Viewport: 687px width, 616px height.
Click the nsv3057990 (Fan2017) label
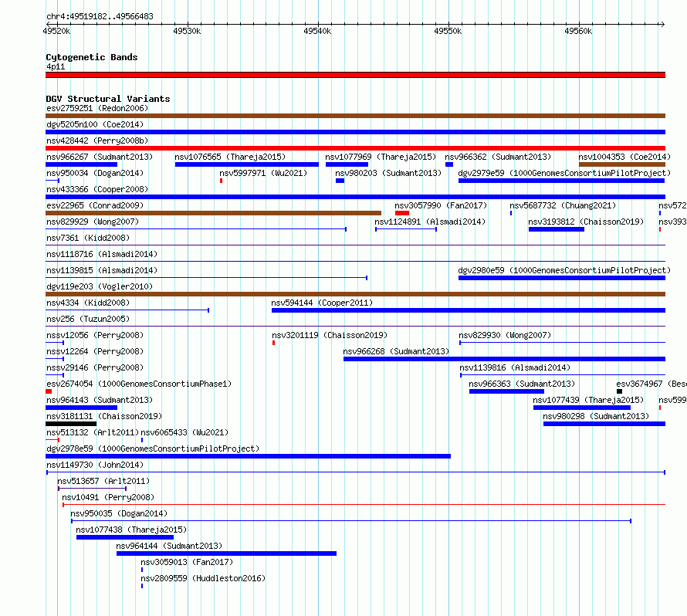(441, 205)
